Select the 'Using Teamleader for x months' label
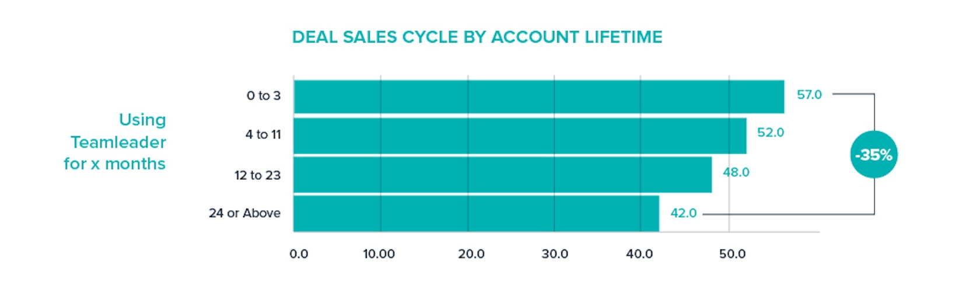 point(116,142)
